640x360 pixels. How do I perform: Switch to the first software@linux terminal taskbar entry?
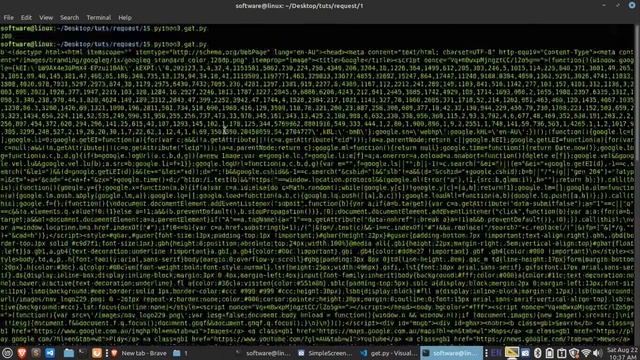pyautogui.click(x=263, y=353)
